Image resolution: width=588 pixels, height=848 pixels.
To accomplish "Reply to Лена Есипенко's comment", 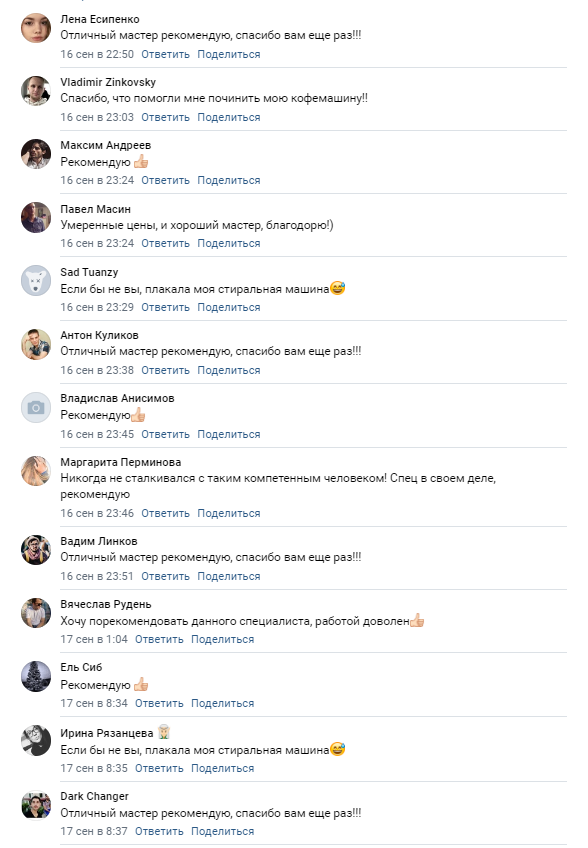I will coord(166,54).
